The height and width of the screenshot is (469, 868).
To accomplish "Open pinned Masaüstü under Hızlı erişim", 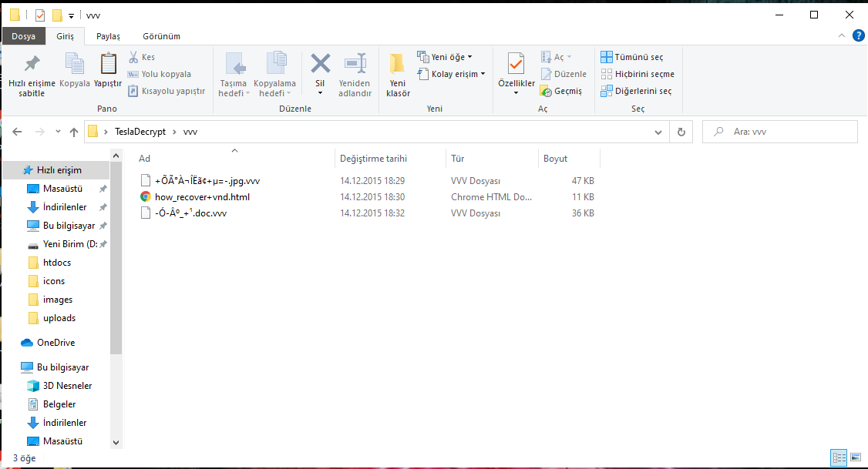I will tap(62, 189).
